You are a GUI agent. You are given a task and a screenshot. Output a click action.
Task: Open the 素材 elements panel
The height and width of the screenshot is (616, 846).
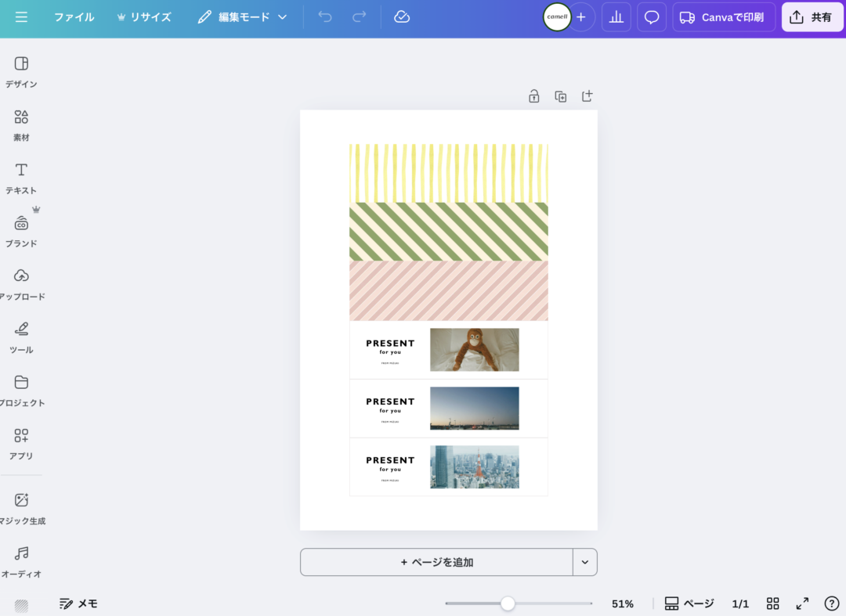coord(21,125)
